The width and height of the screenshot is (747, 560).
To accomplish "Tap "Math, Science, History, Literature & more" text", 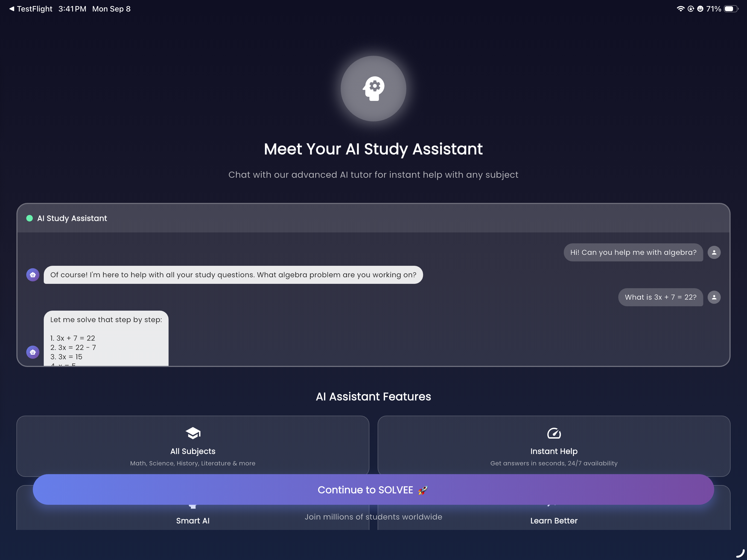I will (193, 463).
